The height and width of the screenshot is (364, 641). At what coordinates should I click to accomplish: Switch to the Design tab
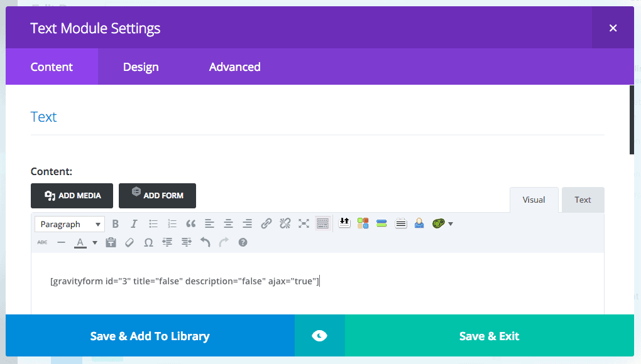pos(141,67)
